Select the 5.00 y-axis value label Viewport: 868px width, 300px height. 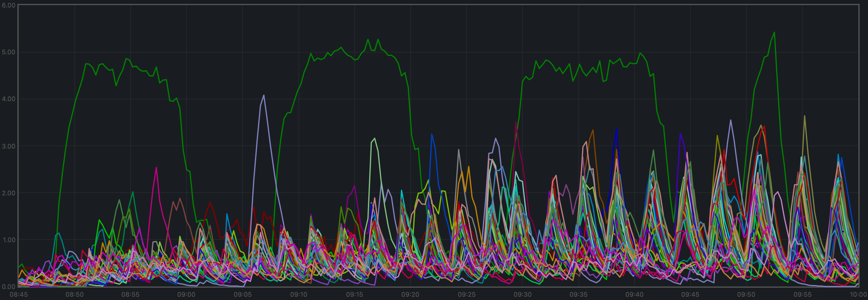tap(9, 52)
